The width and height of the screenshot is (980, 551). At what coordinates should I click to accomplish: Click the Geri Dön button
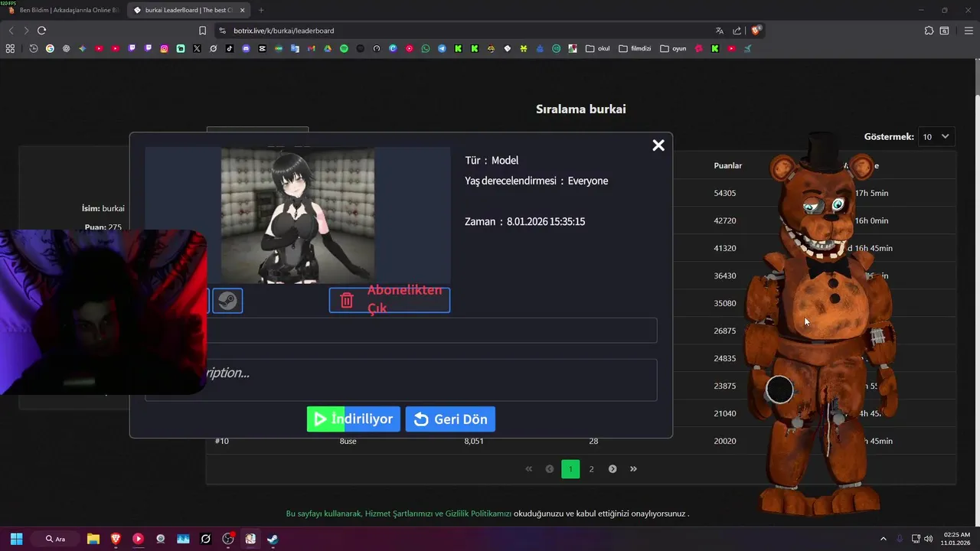click(x=450, y=419)
